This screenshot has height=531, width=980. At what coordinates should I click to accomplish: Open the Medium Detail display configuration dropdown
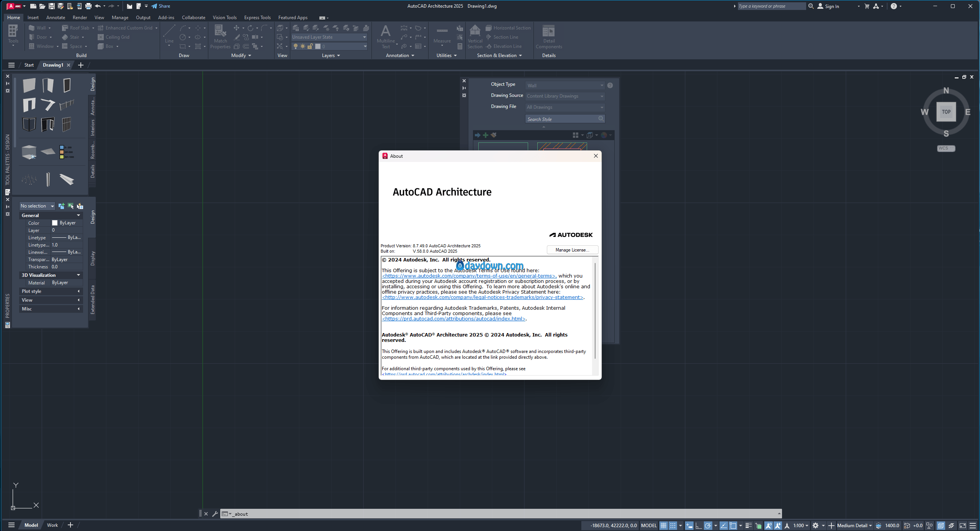pyautogui.click(x=854, y=525)
